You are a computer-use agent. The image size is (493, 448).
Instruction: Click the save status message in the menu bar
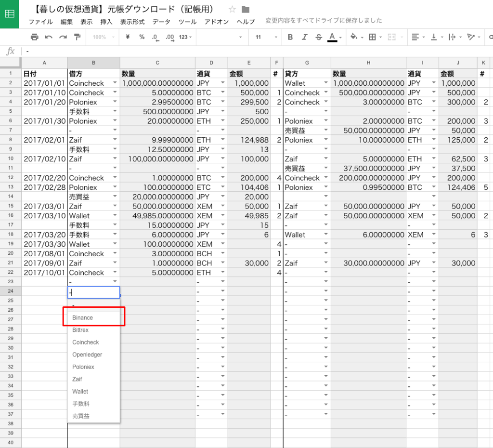(x=324, y=21)
